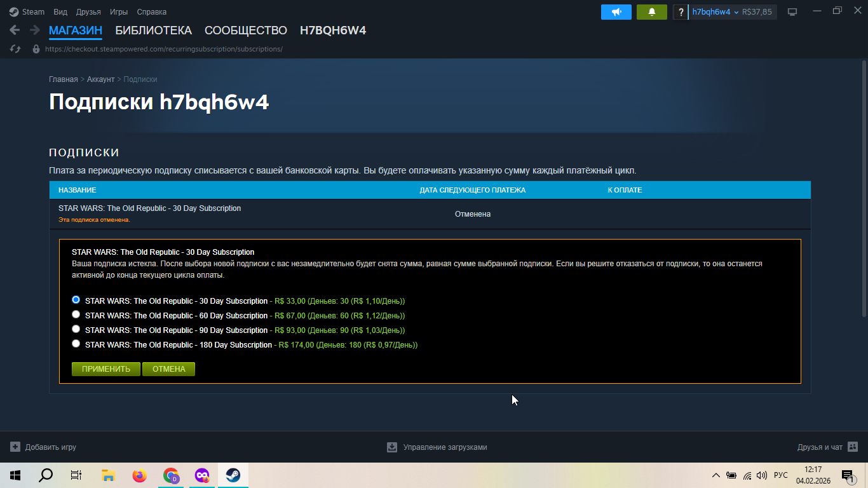Open the Windows Start menu
This screenshot has height=488, width=868.
[15, 475]
